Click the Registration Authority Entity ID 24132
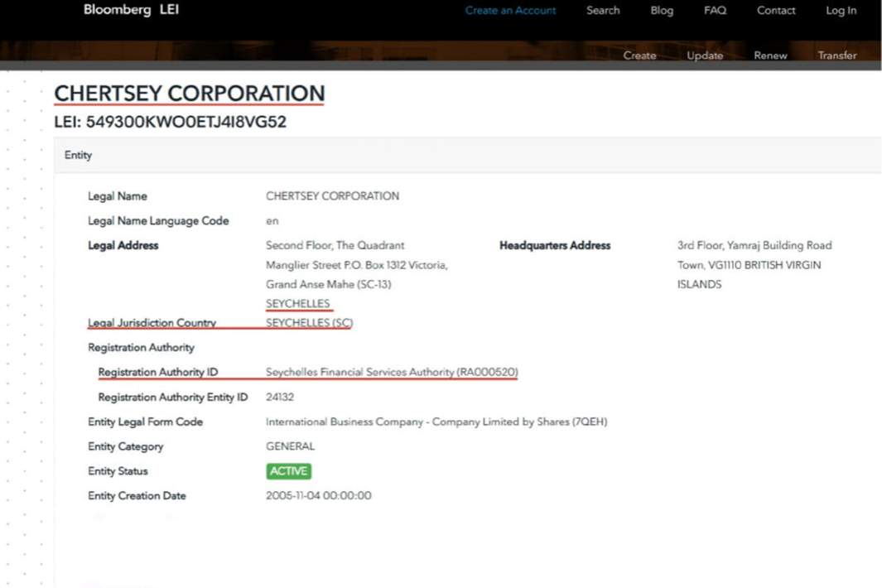The height and width of the screenshot is (588, 882). (x=280, y=398)
